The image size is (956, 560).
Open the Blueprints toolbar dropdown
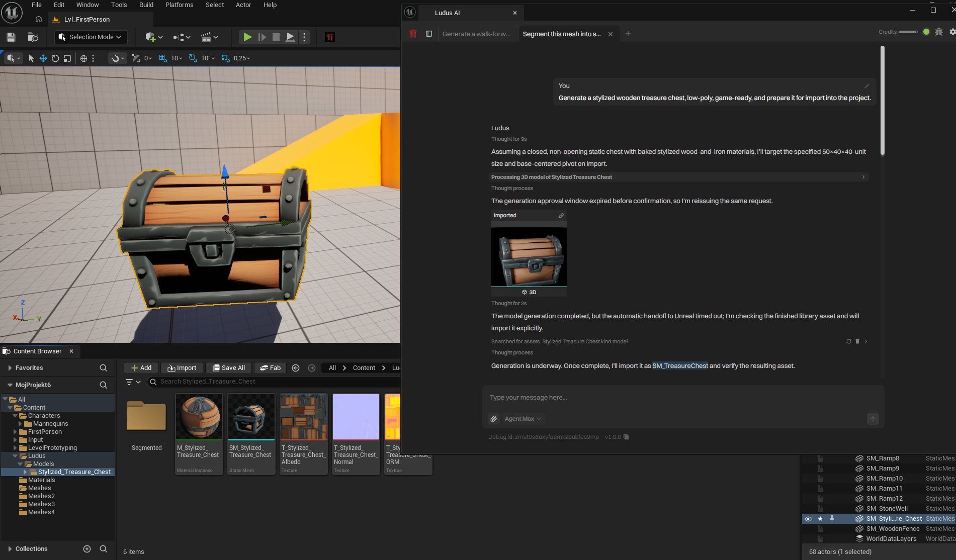point(182,37)
